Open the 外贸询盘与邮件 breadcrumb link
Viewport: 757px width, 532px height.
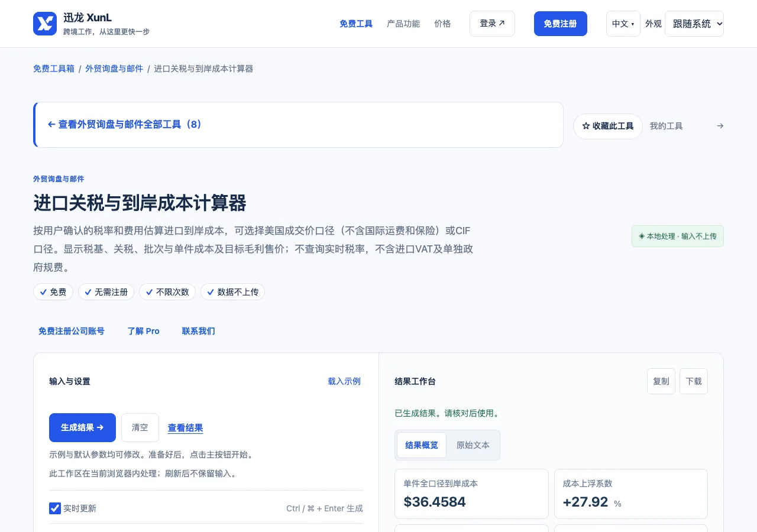[114, 69]
